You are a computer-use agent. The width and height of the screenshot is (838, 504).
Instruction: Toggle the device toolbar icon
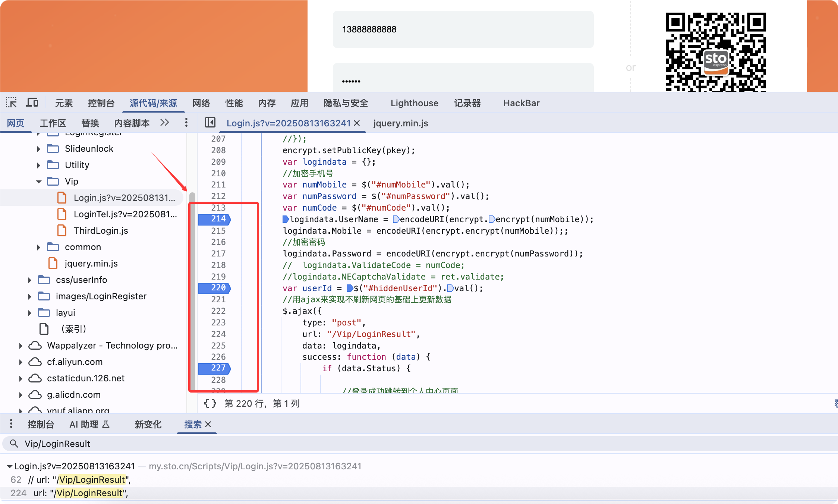tap(32, 103)
